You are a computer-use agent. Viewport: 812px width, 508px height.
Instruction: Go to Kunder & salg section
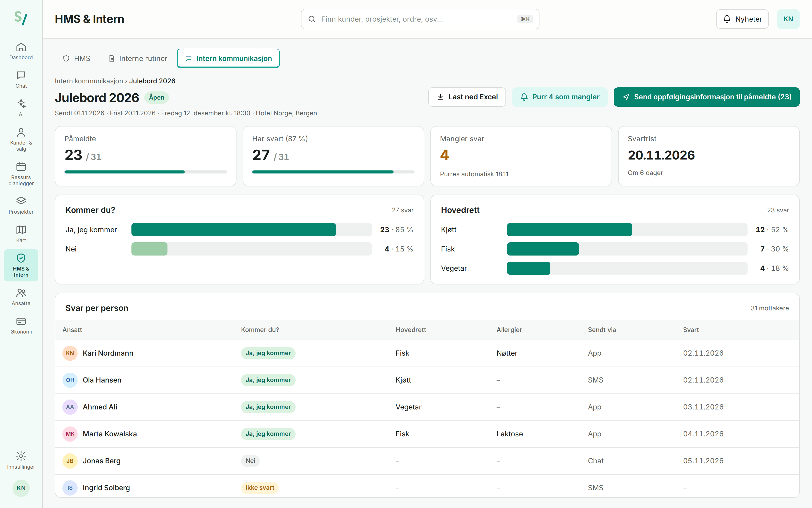click(x=21, y=139)
